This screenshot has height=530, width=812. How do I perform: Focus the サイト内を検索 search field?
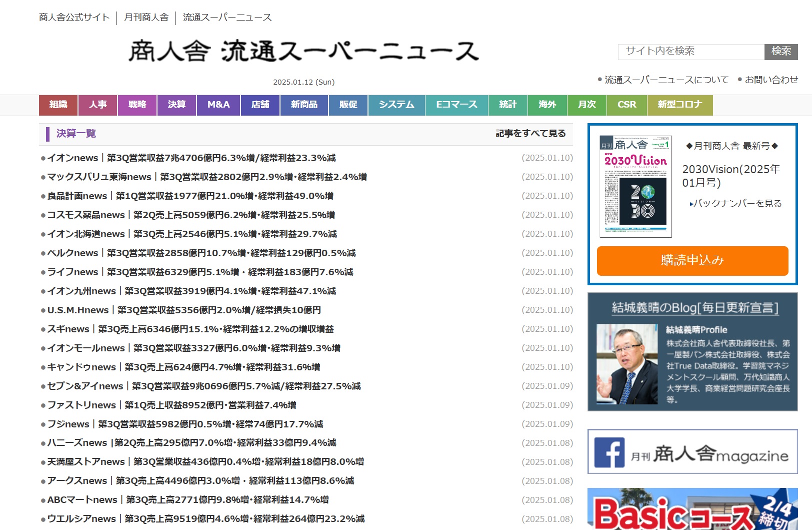(x=691, y=52)
